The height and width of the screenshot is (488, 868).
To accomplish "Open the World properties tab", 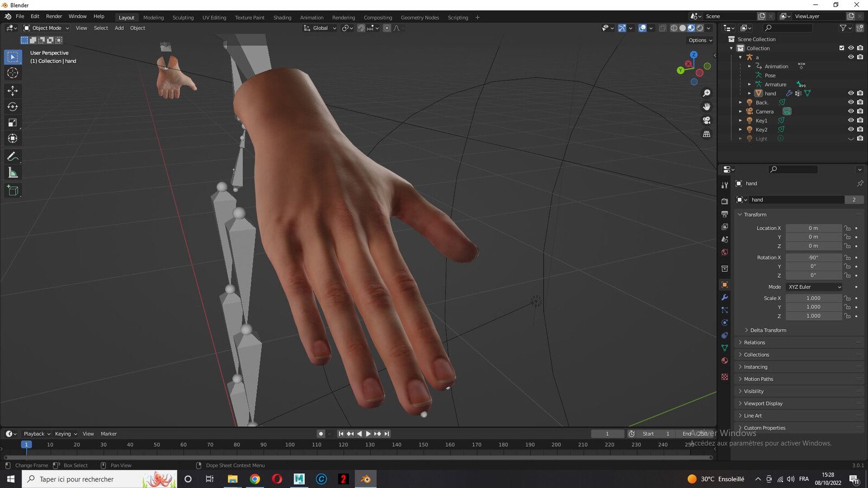I will pyautogui.click(x=725, y=252).
